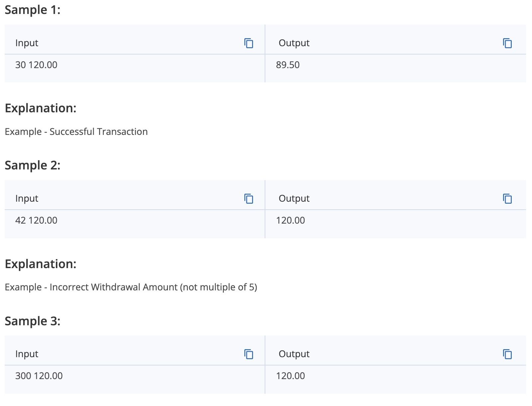This screenshot has width=532, height=406.
Task: Click the Sample 3 heading
Action: coord(33,321)
